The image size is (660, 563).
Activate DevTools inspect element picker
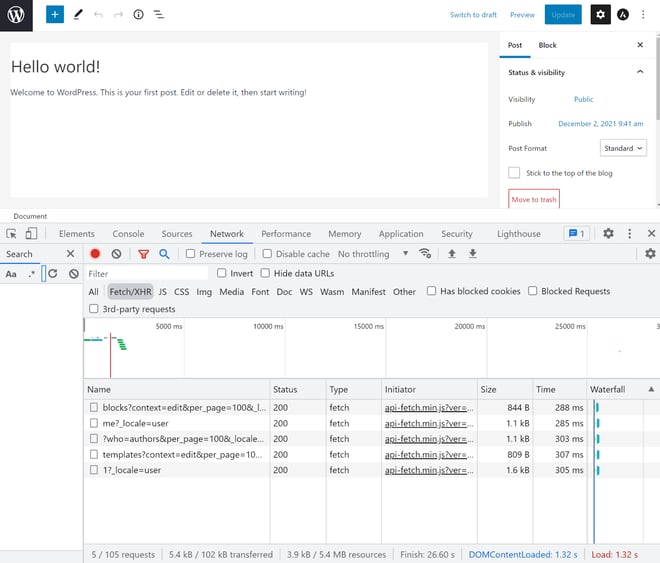11,234
